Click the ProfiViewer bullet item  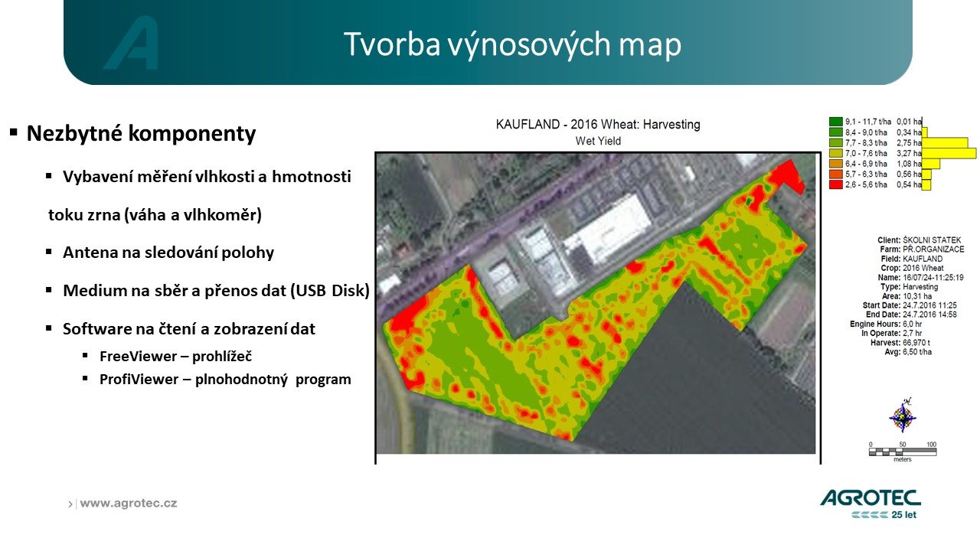[x=224, y=379]
